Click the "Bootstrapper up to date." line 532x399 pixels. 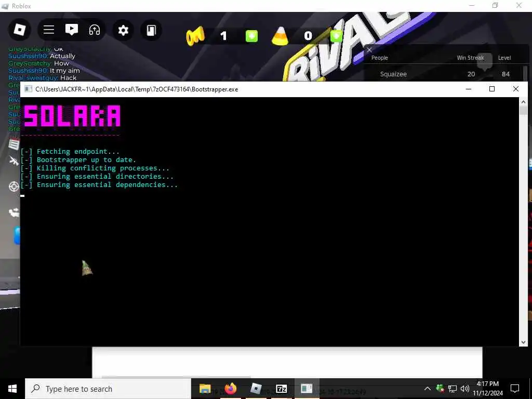(78, 160)
